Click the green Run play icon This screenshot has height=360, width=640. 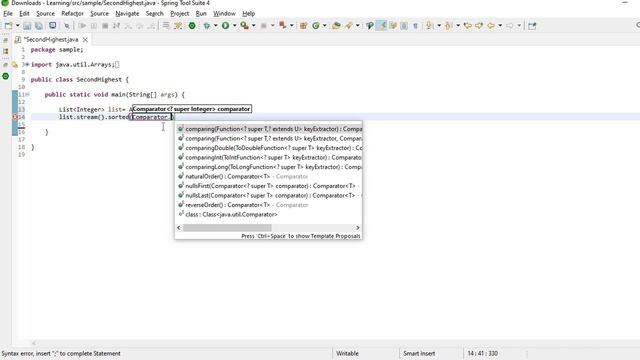225,26
